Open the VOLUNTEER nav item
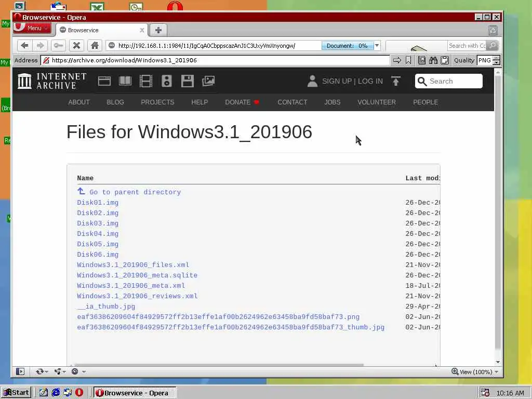Image resolution: width=532 pixels, height=399 pixels. pyautogui.click(x=377, y=102)
